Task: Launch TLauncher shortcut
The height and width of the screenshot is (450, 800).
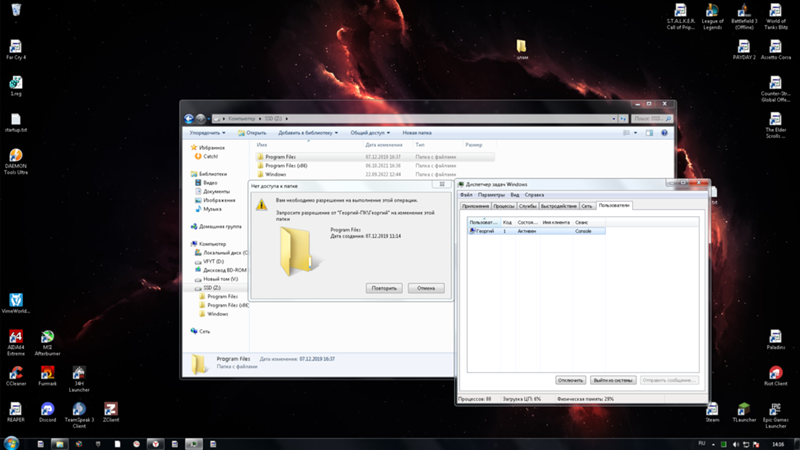Action: tap(744, 412)
